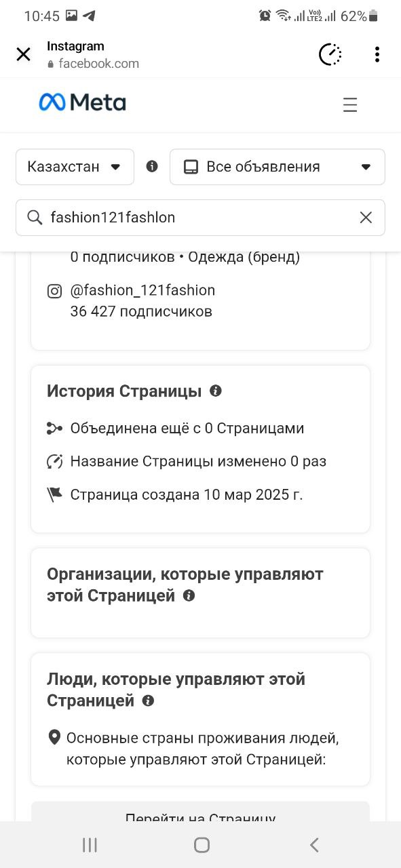Screen dimensions: 401x868
Task: Click the Meta logo
Action: click(x=82, y=102)
